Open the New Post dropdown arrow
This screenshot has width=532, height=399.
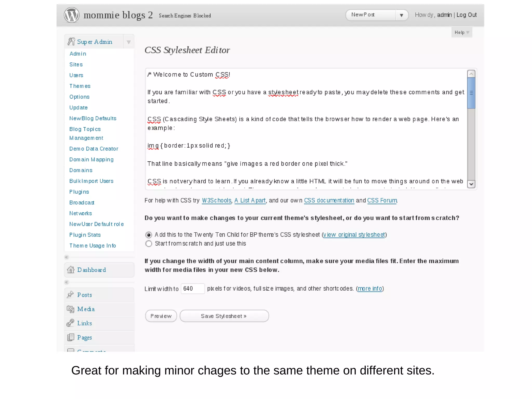click(402, 15)
